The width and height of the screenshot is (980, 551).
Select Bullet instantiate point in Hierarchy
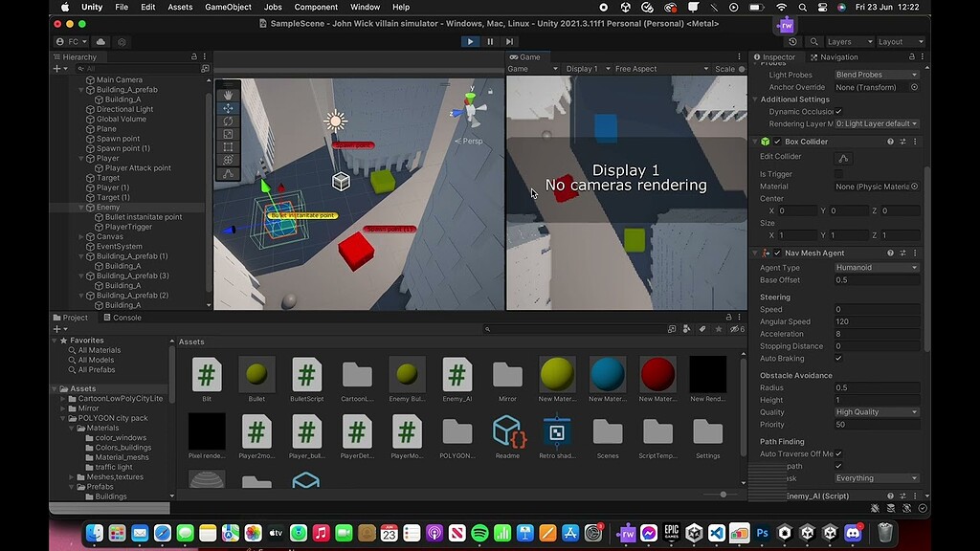[144, 217]
